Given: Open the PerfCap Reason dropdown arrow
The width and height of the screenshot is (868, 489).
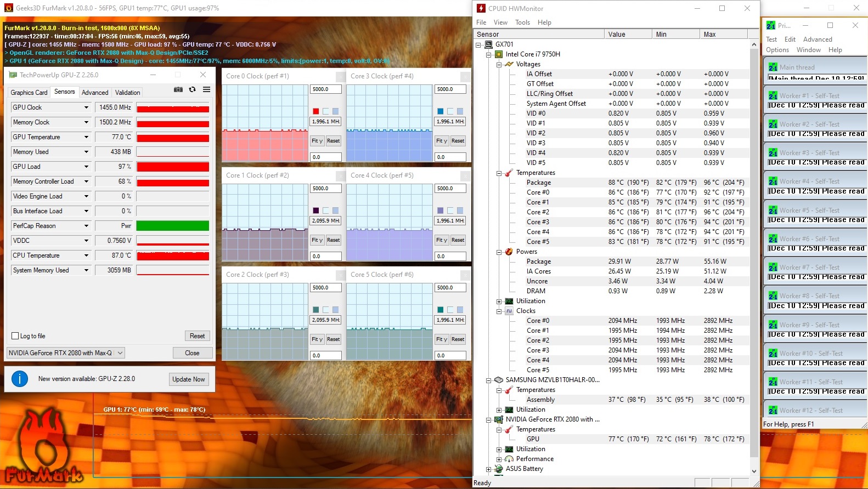Looking at the screenshot, I should [x=86, y=226].
